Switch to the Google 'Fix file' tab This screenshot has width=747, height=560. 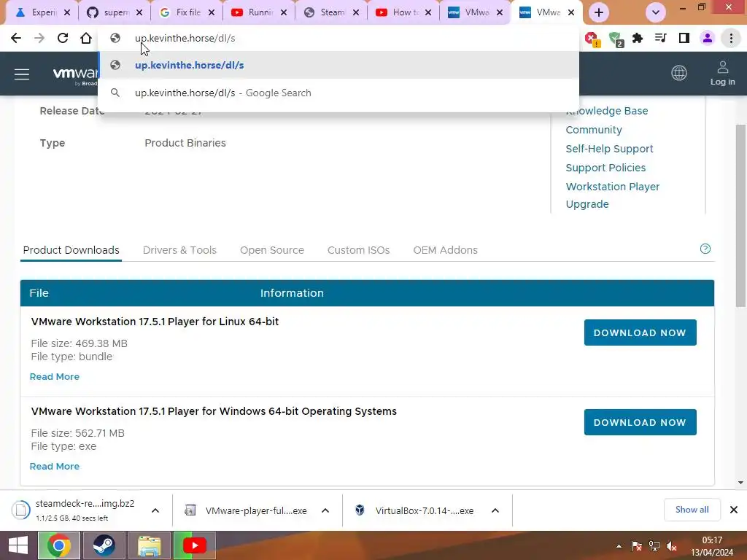187,12
